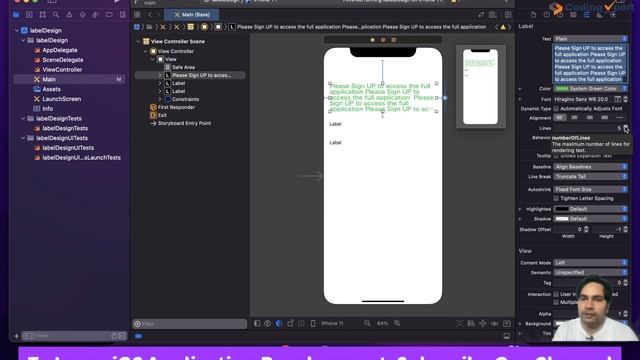The image size is (640, 360).
Task: Select justified text alignment
Action: [x=604, y=118]
